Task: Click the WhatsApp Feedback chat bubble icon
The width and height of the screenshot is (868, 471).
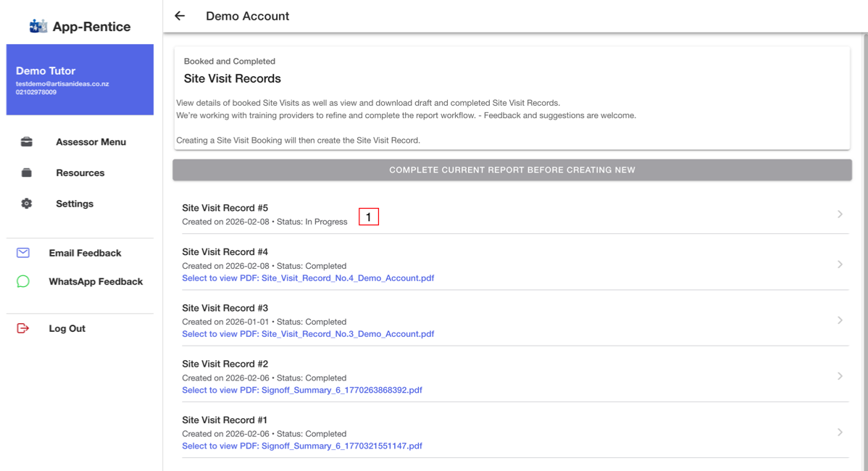Action: (x=22, y=281)
